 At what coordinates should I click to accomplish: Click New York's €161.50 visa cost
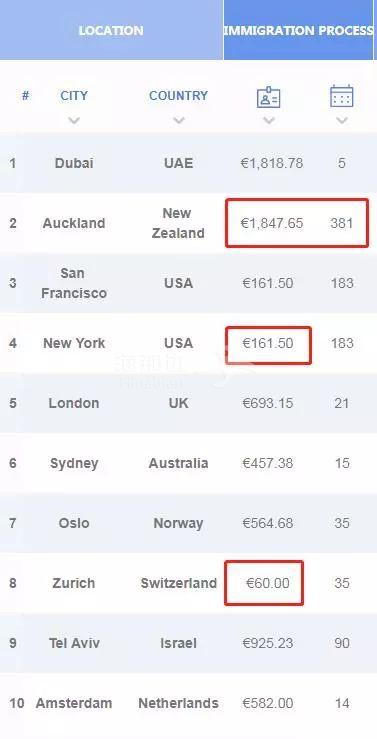pos(268,343)
